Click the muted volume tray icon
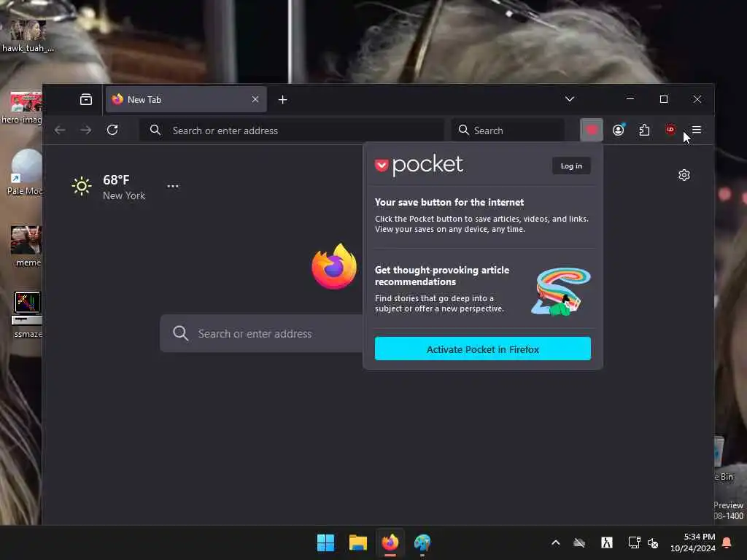The height and width of the screenshot is (560, 747). tap(653, 542)
